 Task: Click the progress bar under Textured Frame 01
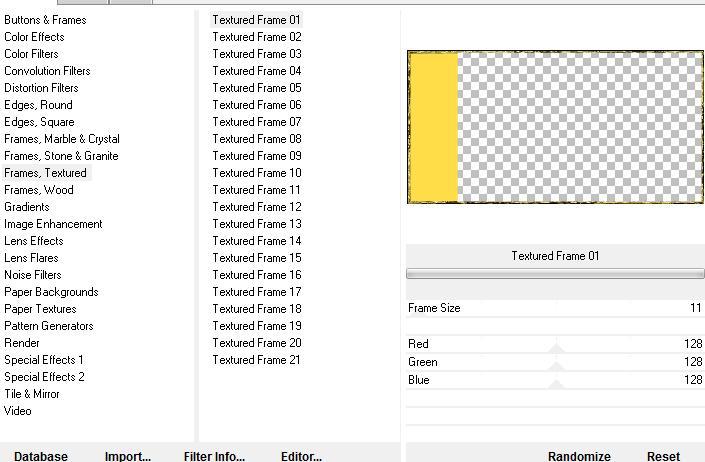coord(555,274)
